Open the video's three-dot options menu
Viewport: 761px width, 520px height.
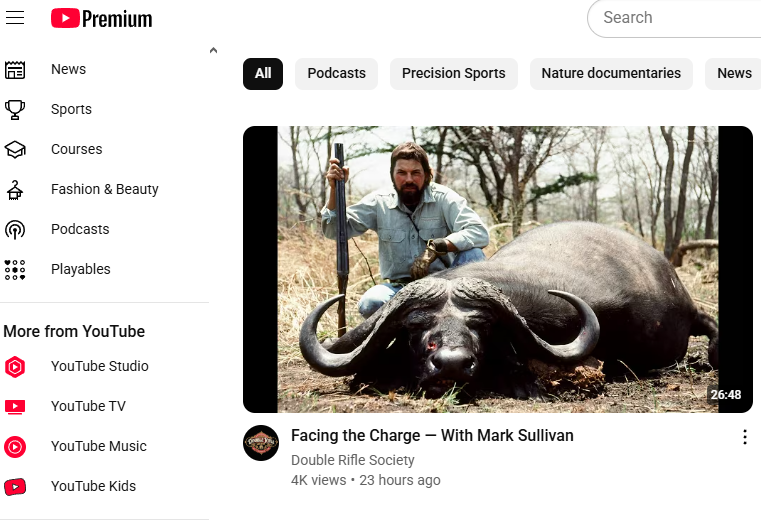744,437
